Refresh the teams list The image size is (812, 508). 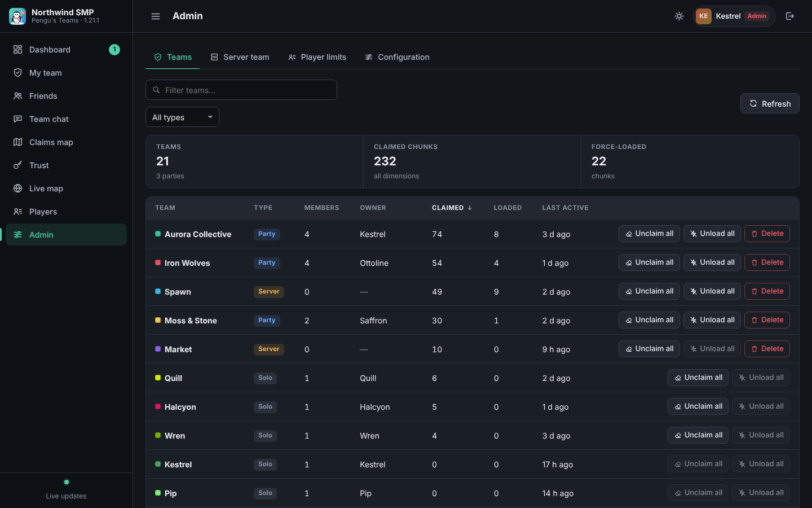click(770, 104)
